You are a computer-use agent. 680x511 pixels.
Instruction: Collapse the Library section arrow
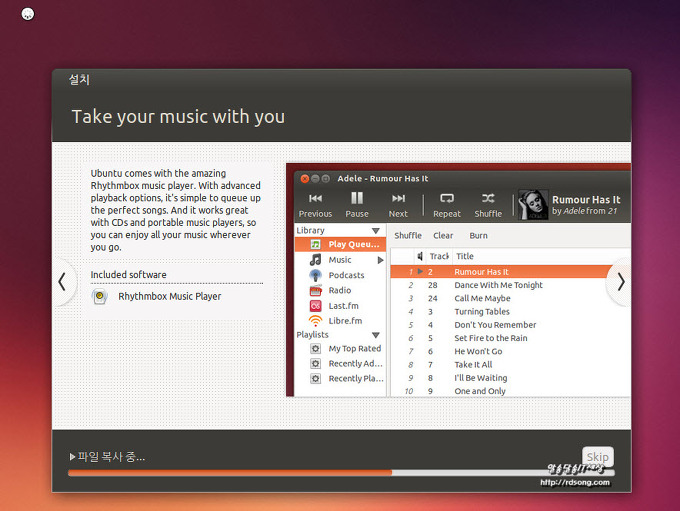(x=376, y=230)
